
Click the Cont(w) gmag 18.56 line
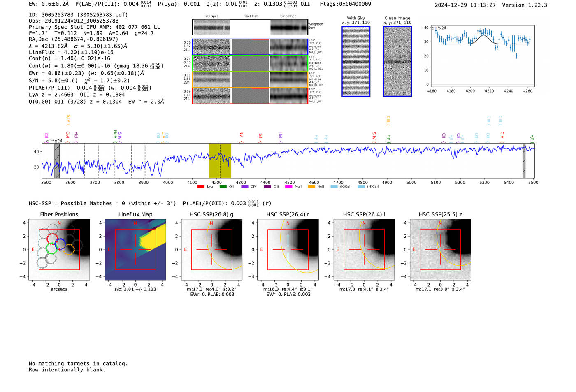click(96, 66)
